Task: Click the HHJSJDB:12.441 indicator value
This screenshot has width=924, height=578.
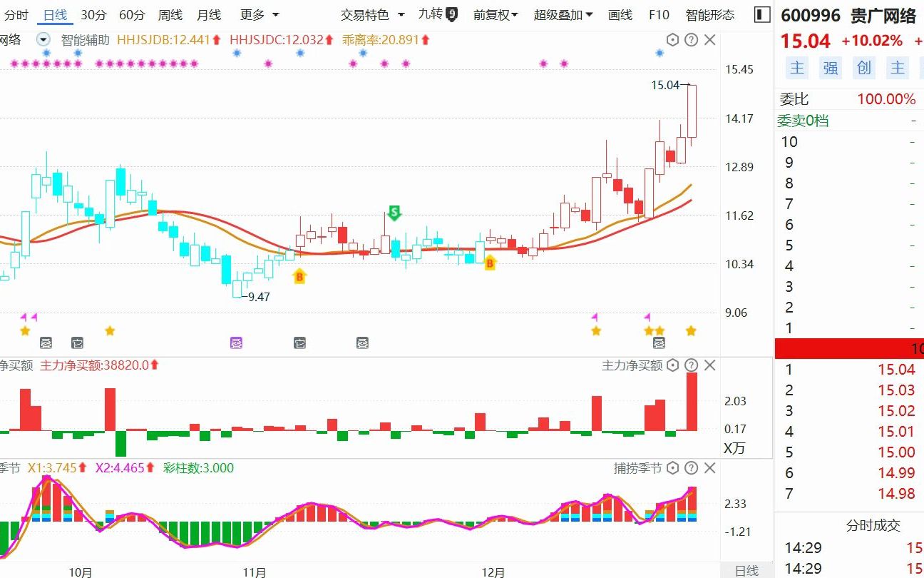Action: [x=169, y=40]
